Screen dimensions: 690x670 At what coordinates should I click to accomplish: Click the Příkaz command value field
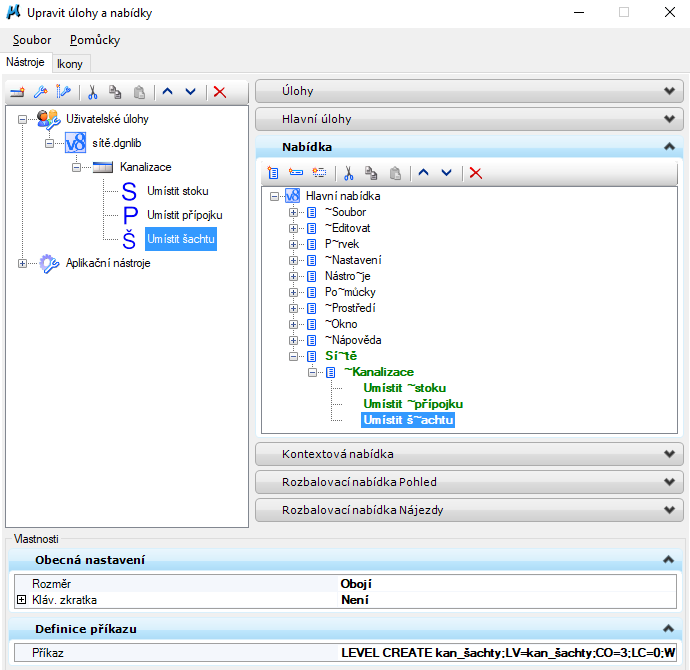(508, 652)
